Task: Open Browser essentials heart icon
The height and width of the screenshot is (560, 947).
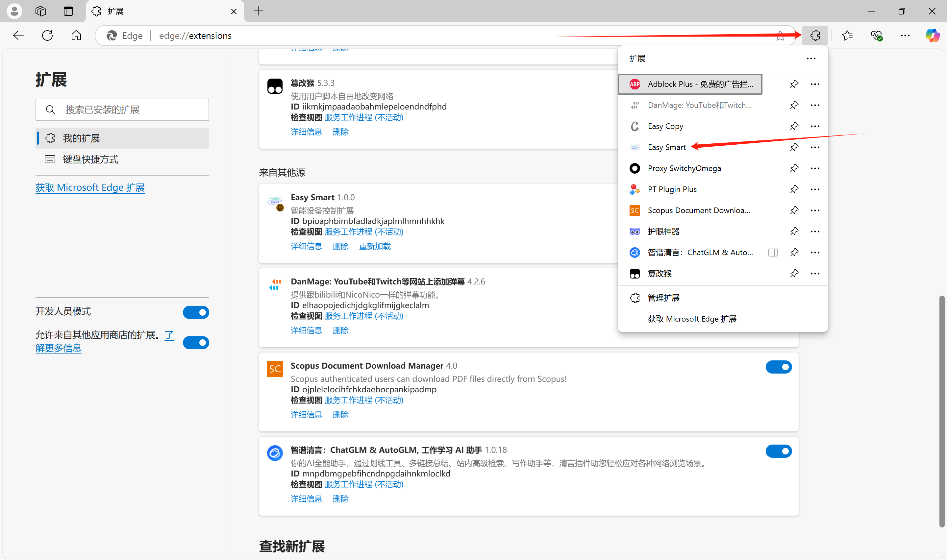Action: pyautogui.click(x=876, y=36)
